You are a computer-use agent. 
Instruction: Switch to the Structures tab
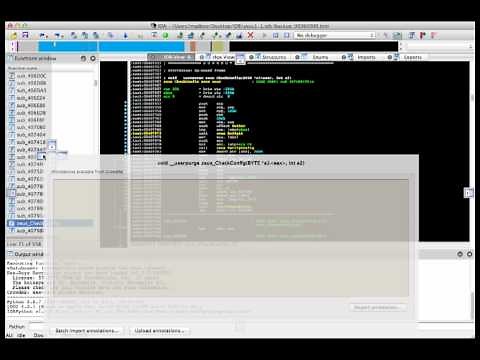[271, 57]
